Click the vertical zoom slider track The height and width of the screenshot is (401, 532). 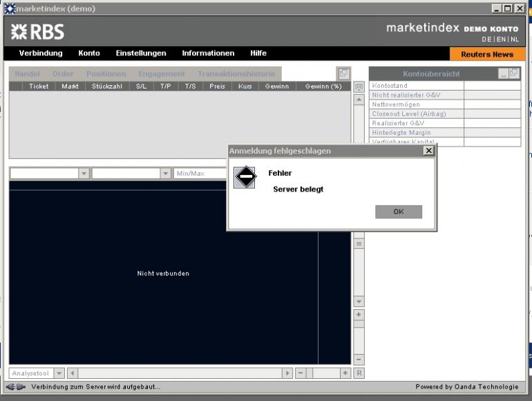(359, 337)
